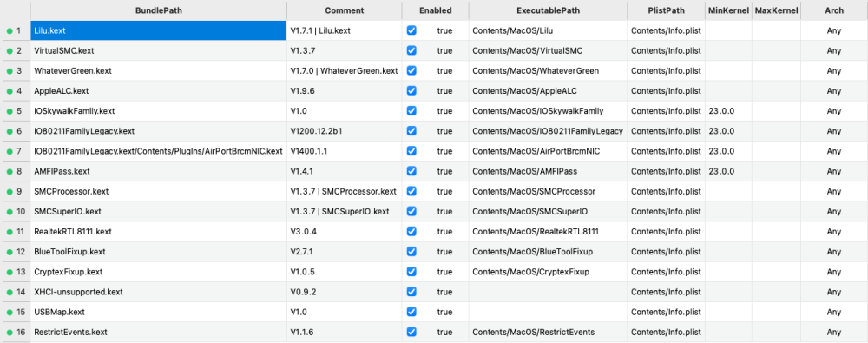Click executable path 'Contents/MacOS/RestrictEvents'

(x=533, y=332)
